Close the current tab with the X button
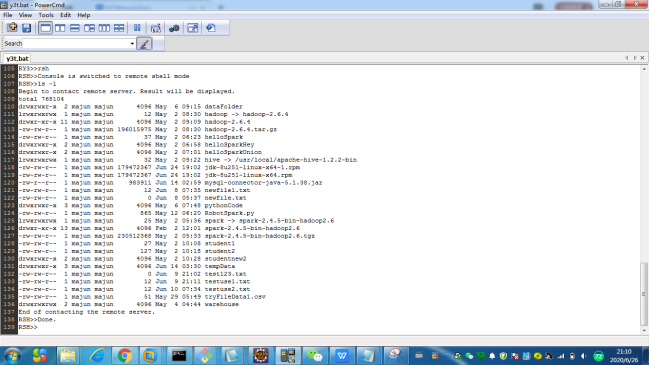 pyautogui.click(x=642, y=58)
